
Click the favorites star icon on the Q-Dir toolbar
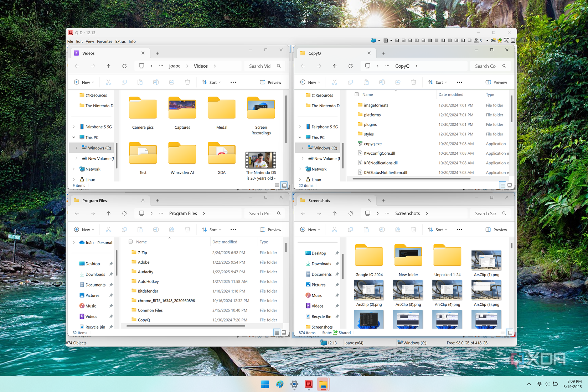coord(500,40)
